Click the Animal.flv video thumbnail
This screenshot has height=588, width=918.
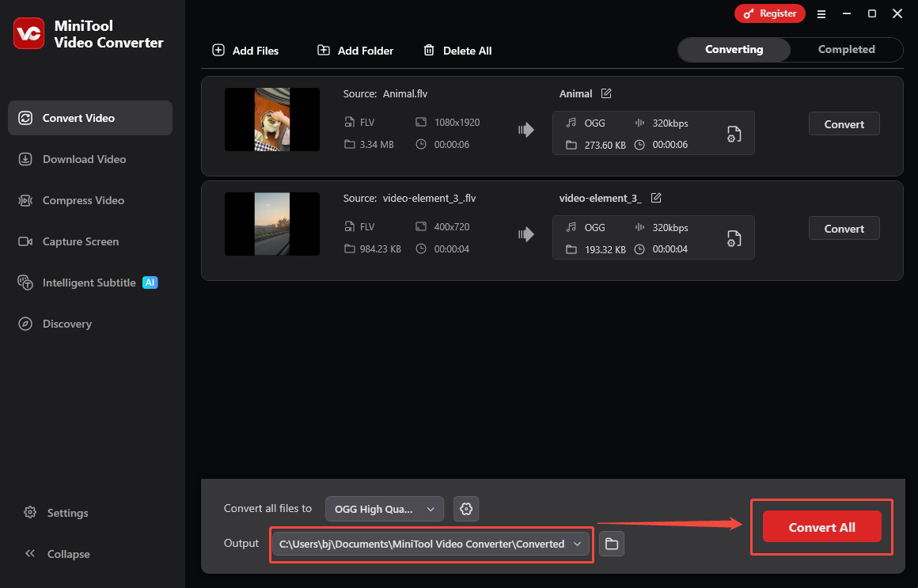[271, 119]
